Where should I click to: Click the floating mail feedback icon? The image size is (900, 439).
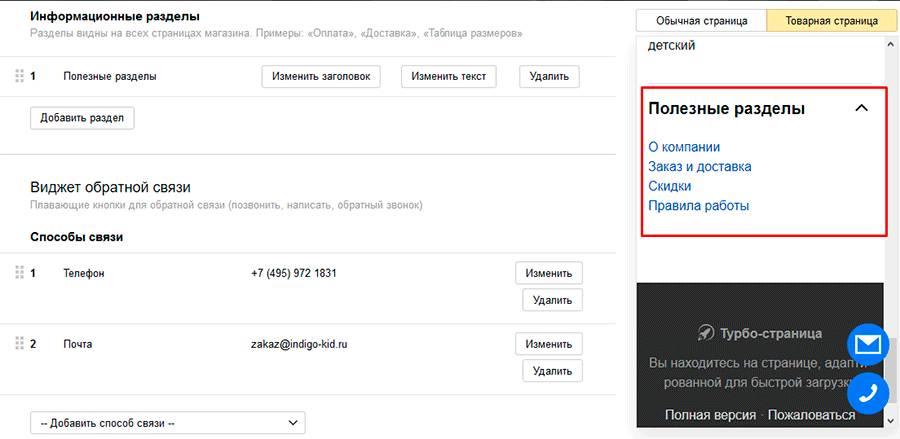tap(868, 345)
